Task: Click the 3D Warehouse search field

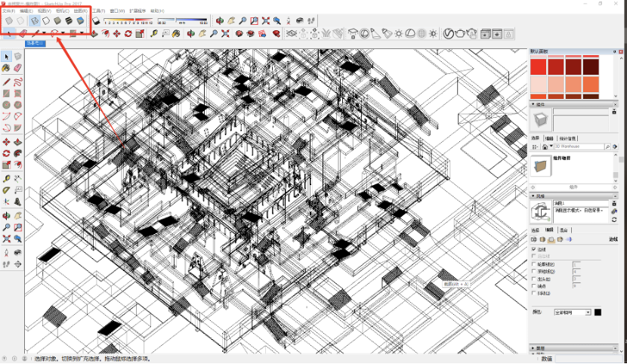Action: 579,147
